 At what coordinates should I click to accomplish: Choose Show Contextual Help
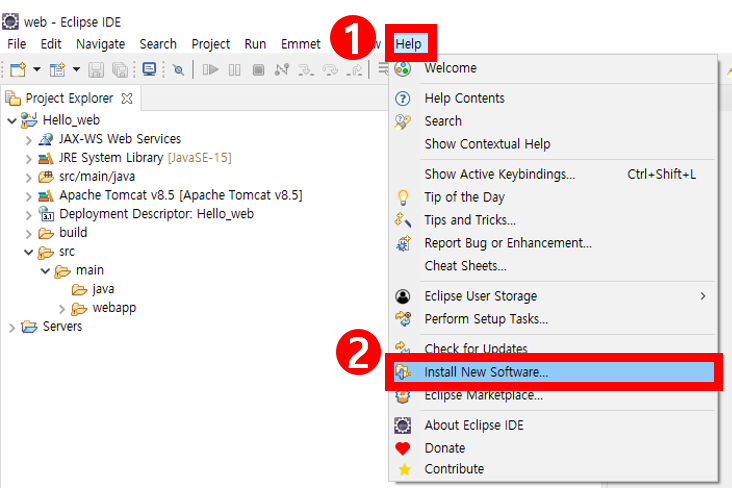tap(553, 144)
